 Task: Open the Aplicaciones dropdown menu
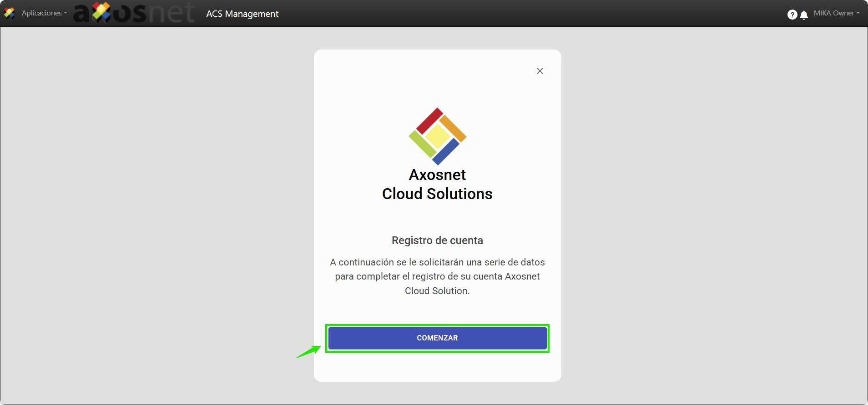point(44,13)
